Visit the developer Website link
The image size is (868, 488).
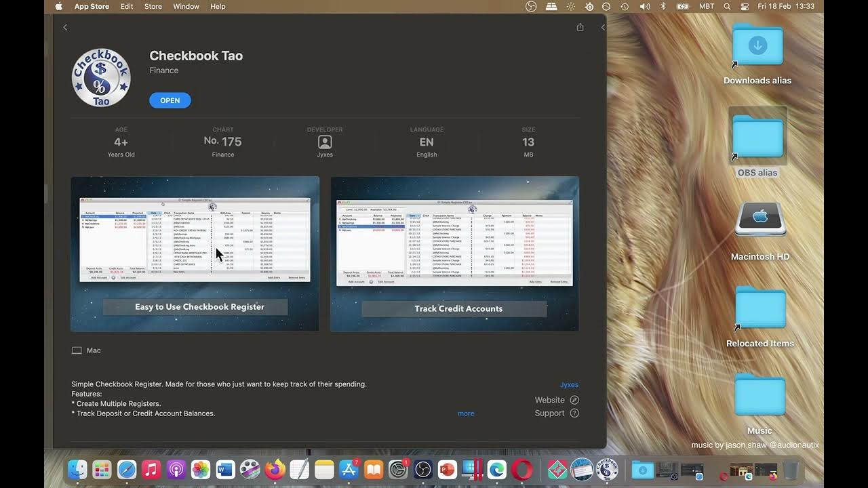click(557, 400)
